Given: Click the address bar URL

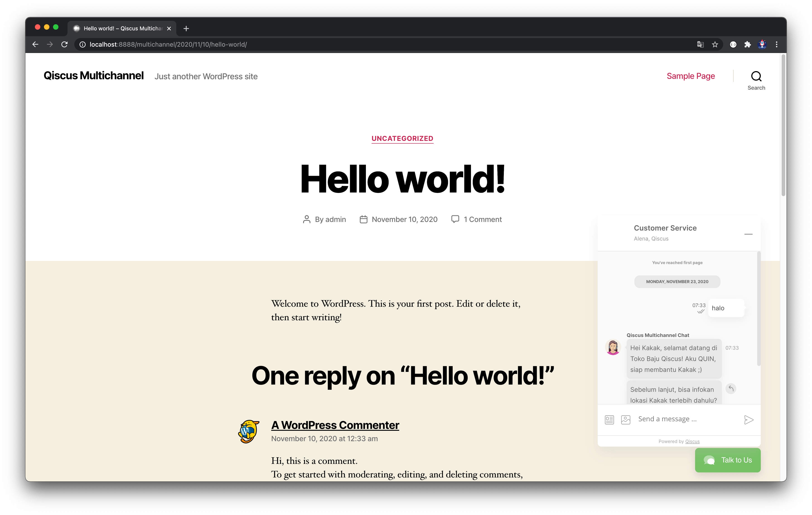Looking at the screenshot, I should (x=168, y=44).
